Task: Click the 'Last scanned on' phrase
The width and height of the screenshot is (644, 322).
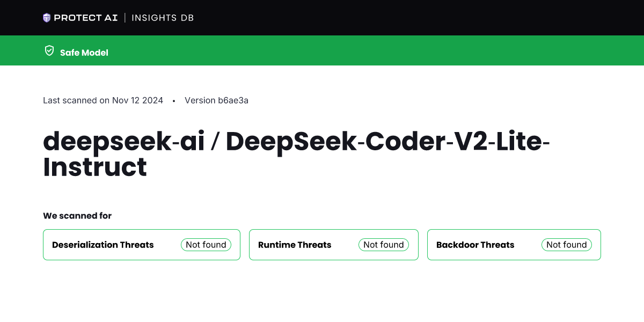Action: pos(76,100)
